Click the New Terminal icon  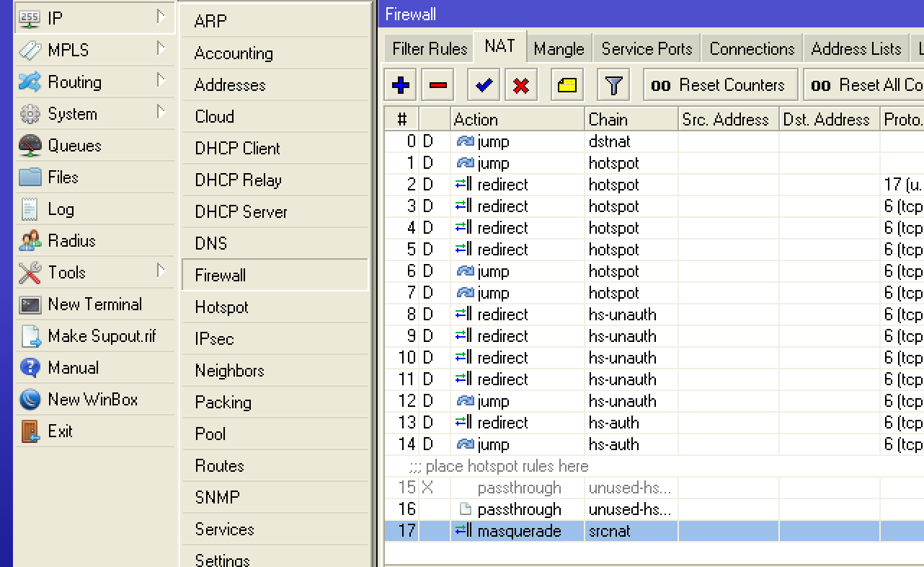pyautogui.click(x=30, y=304)
